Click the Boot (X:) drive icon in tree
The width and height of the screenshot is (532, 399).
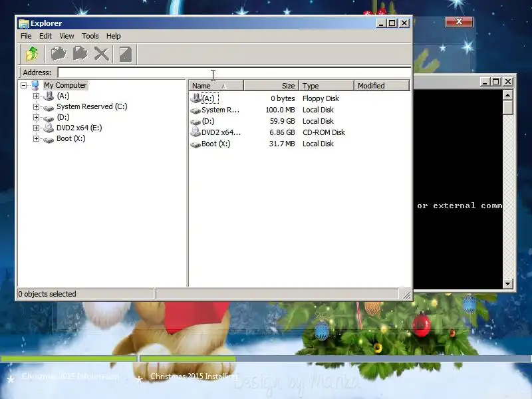pos(49,140)
